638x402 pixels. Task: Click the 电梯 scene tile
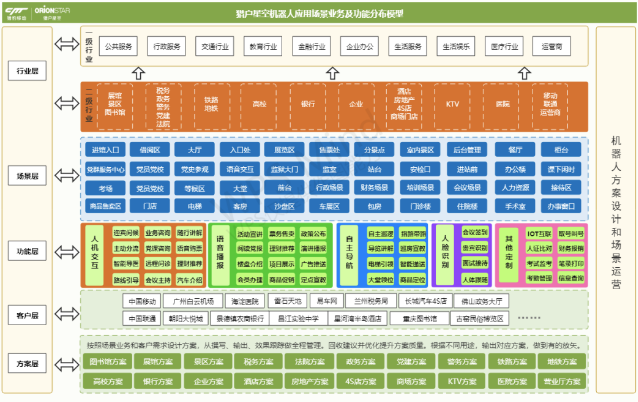194,206
